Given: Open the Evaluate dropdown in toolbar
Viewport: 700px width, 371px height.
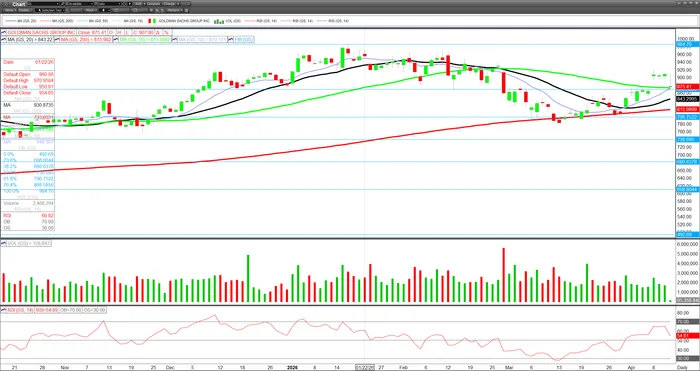Looking at the screenshot, I should 80,4.
